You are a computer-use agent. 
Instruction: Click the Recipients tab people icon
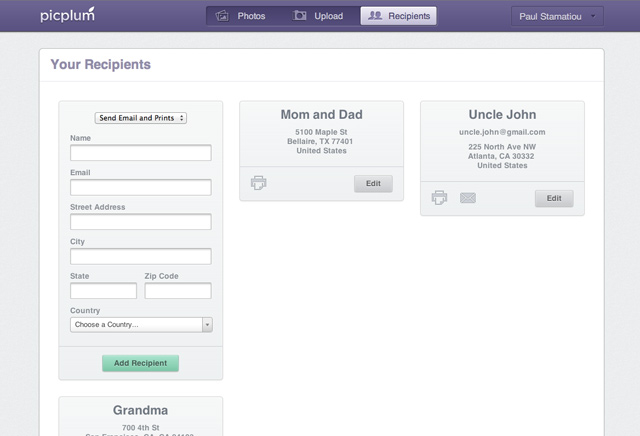pos(375,16)
